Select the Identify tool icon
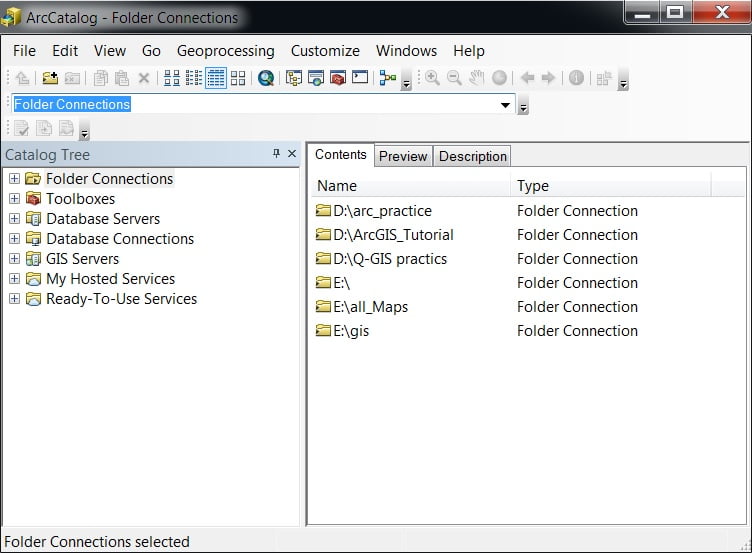This screenshot has width=752, height=553. (x=576, y=78)
